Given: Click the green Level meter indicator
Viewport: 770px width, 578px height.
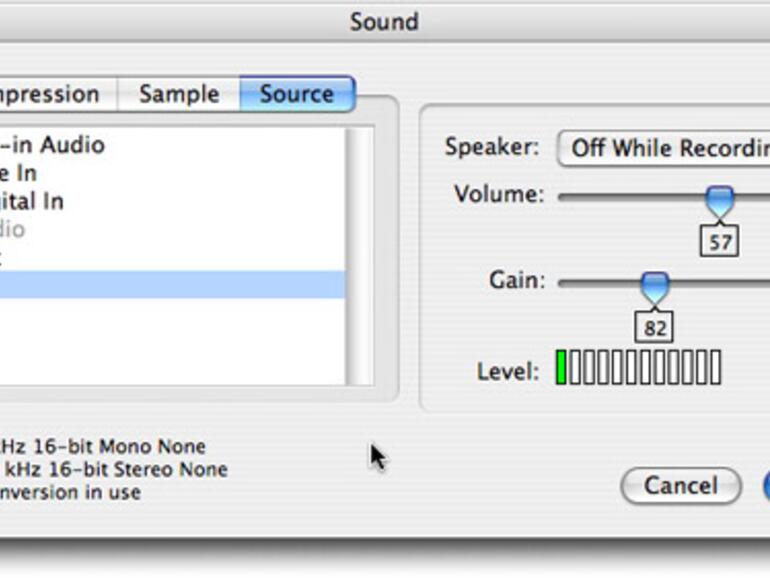Looking at the screenshot, I should click(x=562, y=368).
